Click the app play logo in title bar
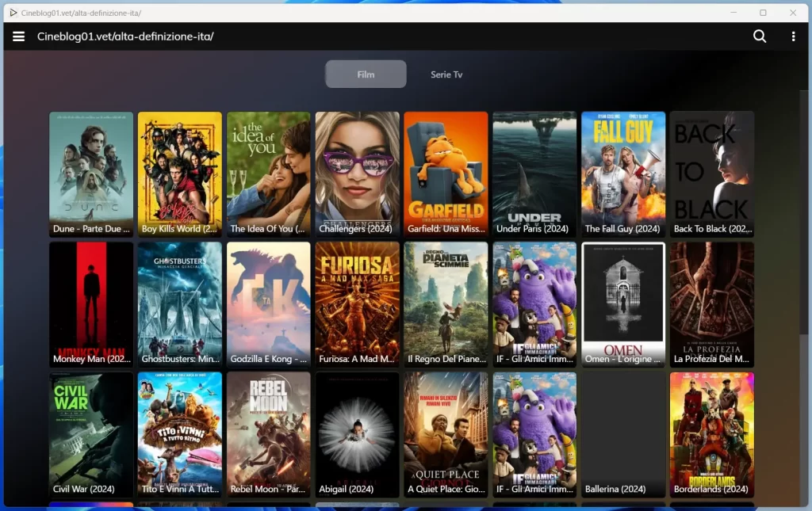 pyautogui.click(x=13, y=13)
